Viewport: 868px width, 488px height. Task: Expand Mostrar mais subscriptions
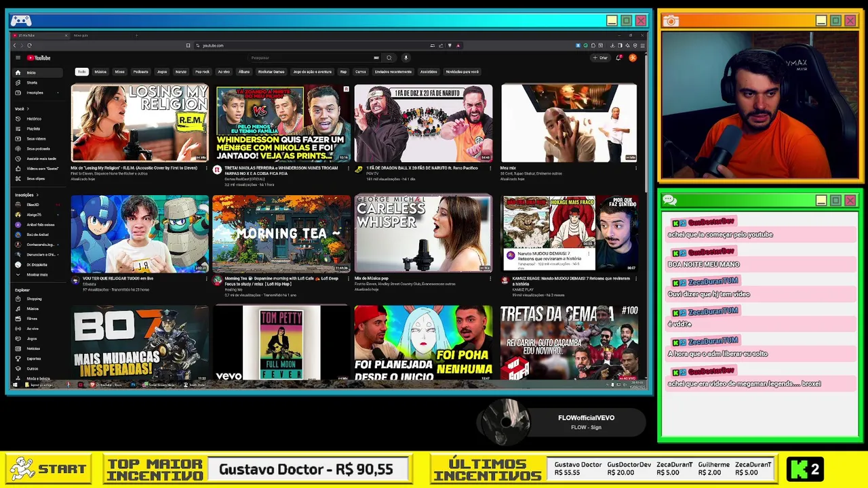[x=37, y=274]
